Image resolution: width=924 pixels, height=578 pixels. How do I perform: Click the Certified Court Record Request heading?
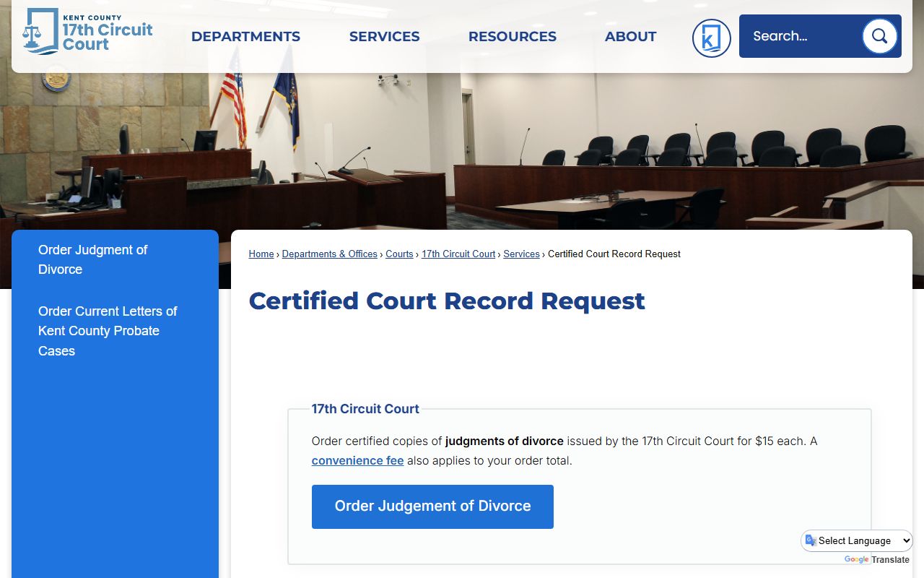[x=447, y=301]
